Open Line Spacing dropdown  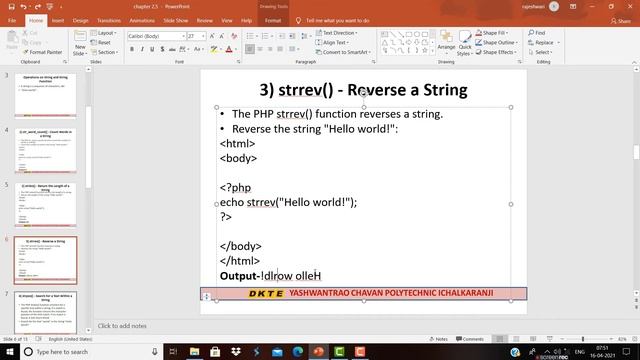[x=305, y=36]
